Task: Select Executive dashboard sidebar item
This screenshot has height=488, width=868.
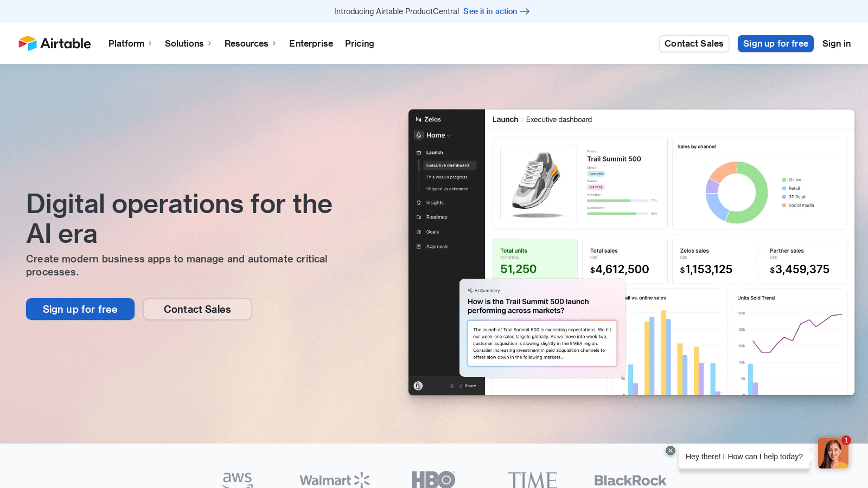Action: coord(450,165)
